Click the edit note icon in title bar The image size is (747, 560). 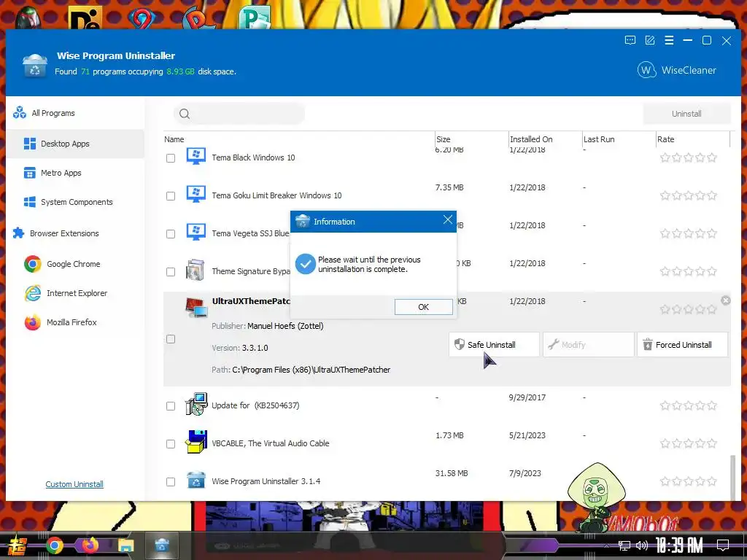pos(650,41)
